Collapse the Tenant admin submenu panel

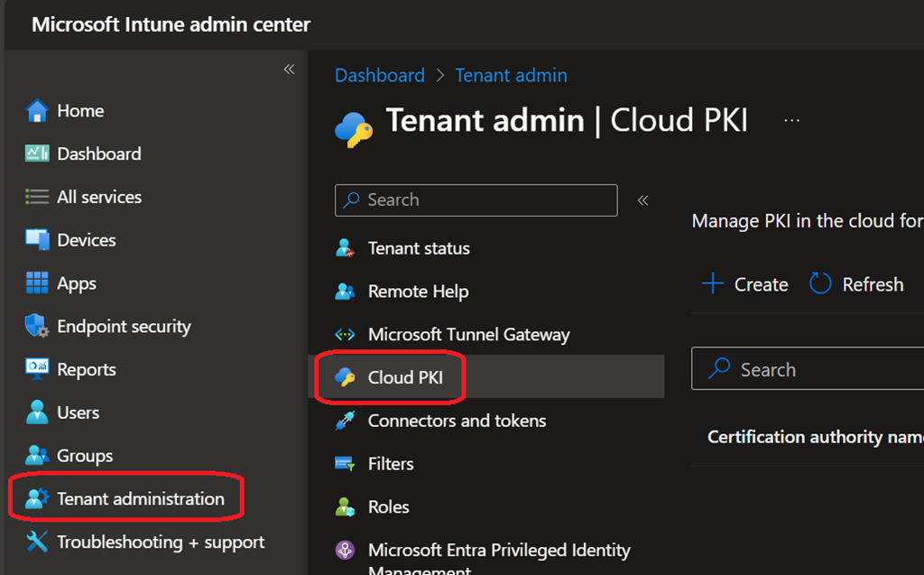coord(642,200)
